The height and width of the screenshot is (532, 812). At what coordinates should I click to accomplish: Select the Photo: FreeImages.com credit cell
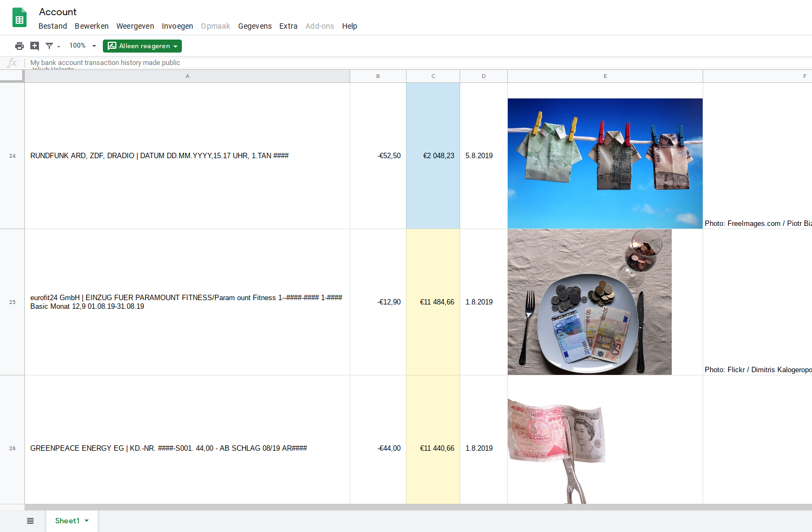pyautogui.click(x=757, y=156)
